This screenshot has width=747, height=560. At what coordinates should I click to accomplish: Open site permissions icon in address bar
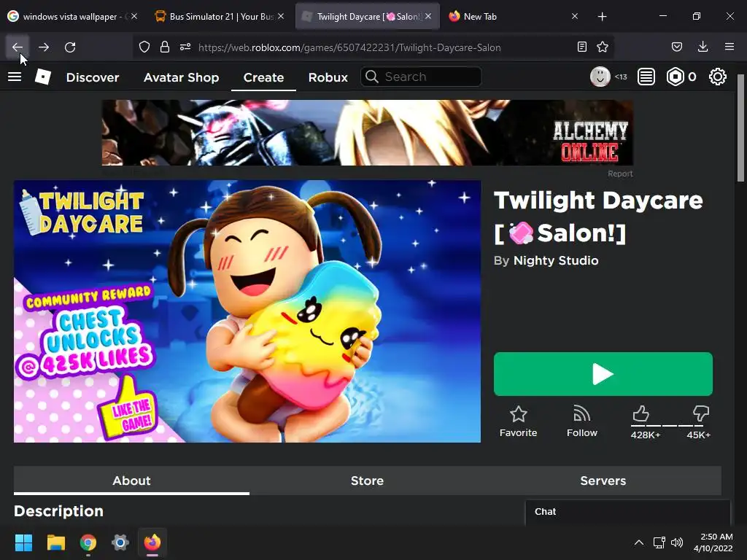185,47
